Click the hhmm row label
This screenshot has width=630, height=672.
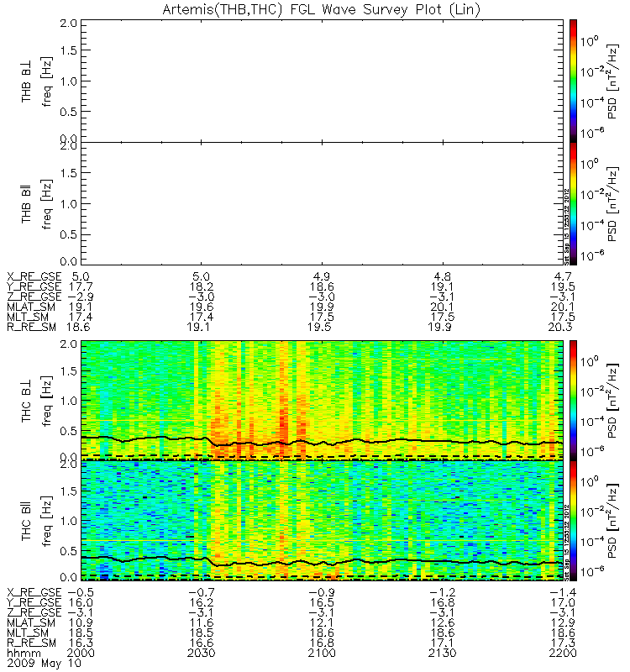(x=24, y=654)
